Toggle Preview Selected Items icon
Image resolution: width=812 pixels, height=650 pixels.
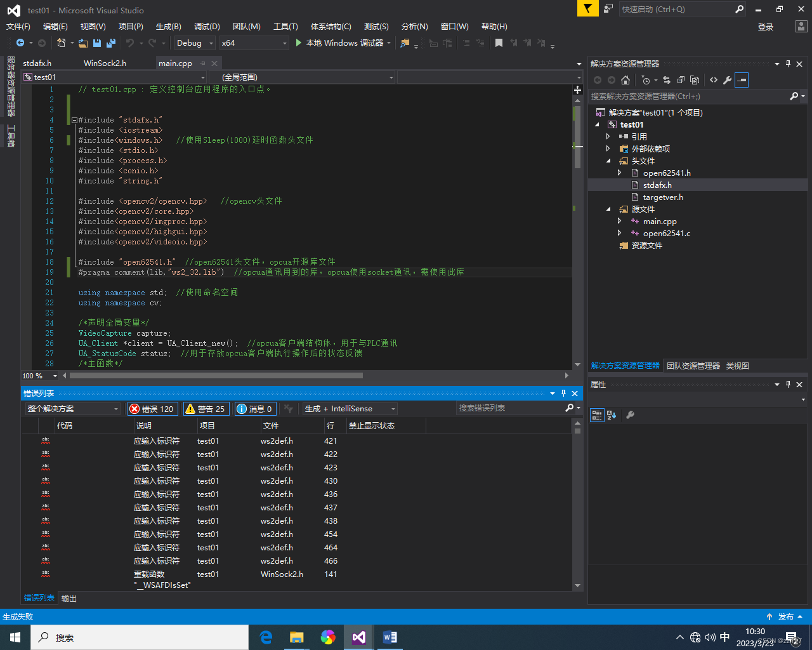pyautogui.click(x=742, y=80)
